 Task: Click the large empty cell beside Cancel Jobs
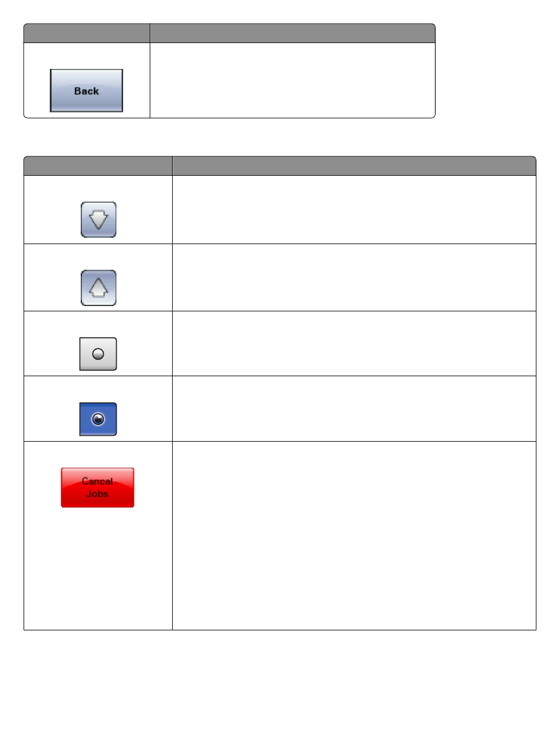(354, 535)
